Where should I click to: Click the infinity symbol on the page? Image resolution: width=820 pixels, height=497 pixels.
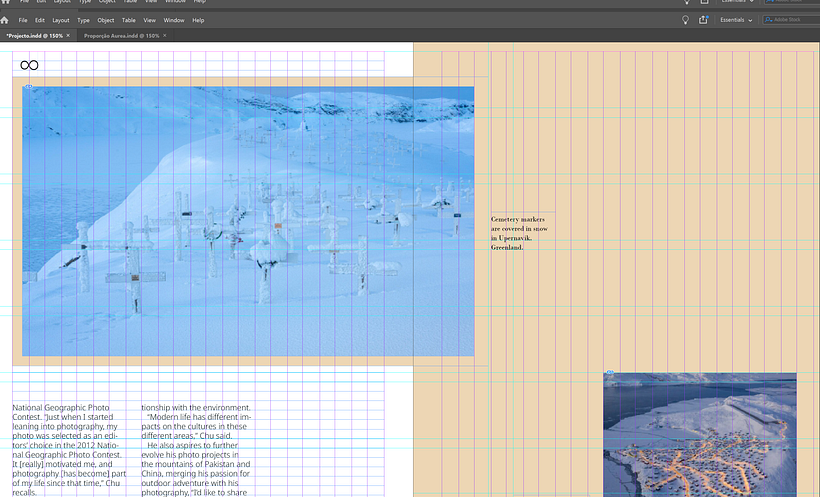point(30,65)
